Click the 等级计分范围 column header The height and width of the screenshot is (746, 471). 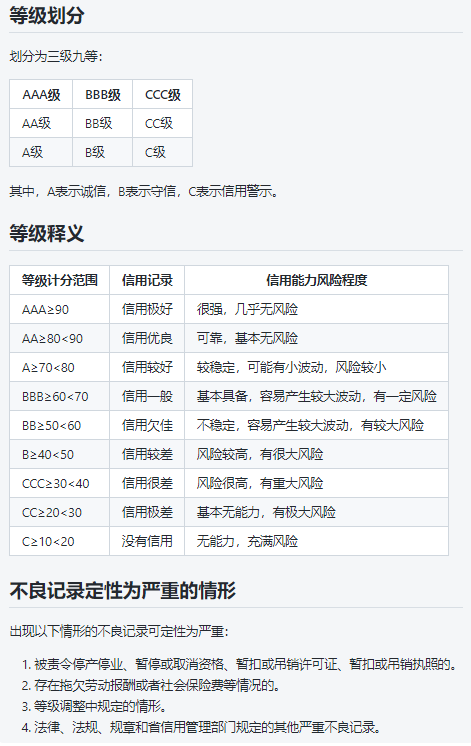click(x=59, y=280)
